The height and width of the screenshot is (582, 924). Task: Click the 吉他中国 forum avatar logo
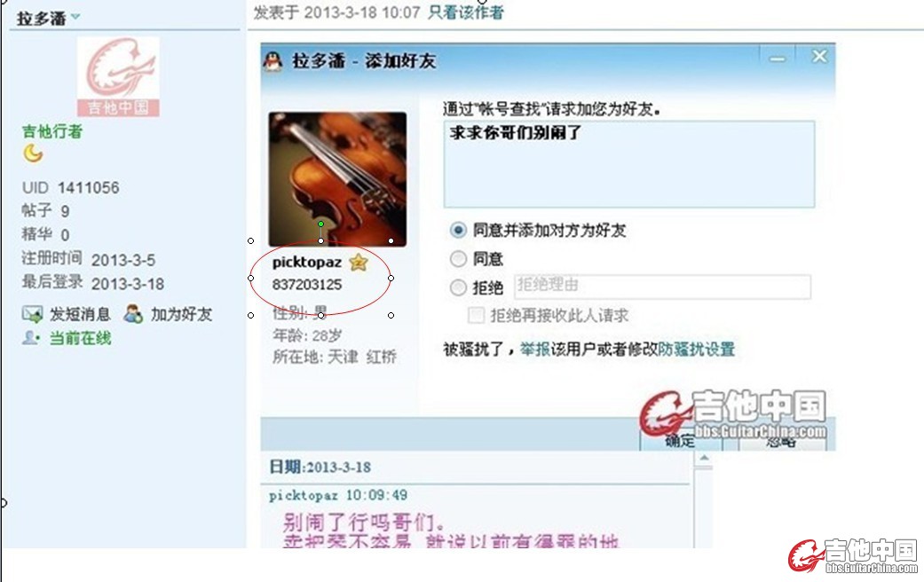(118, 76)
